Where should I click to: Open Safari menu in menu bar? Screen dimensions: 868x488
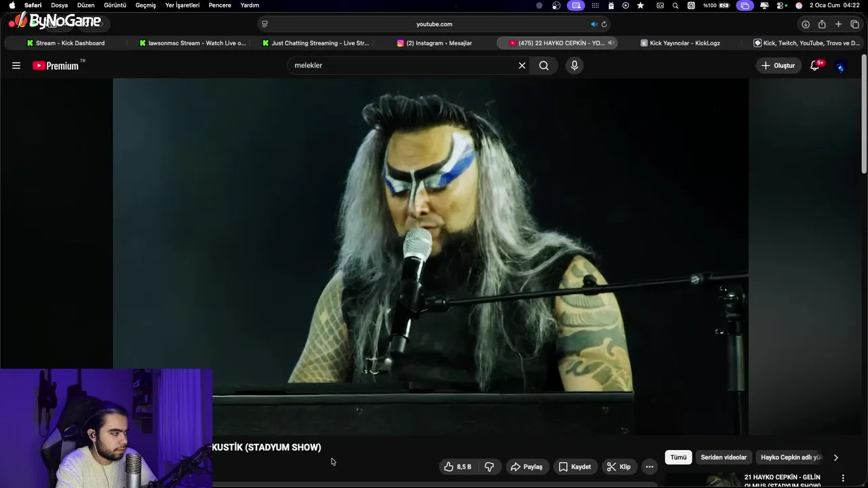pos(33,5)
